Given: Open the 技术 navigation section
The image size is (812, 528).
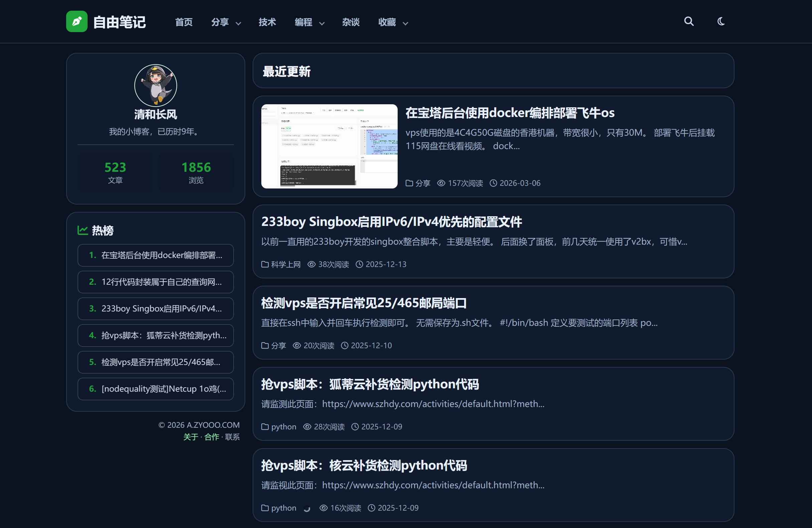Looking at the screenshot, I should [267, 22].
